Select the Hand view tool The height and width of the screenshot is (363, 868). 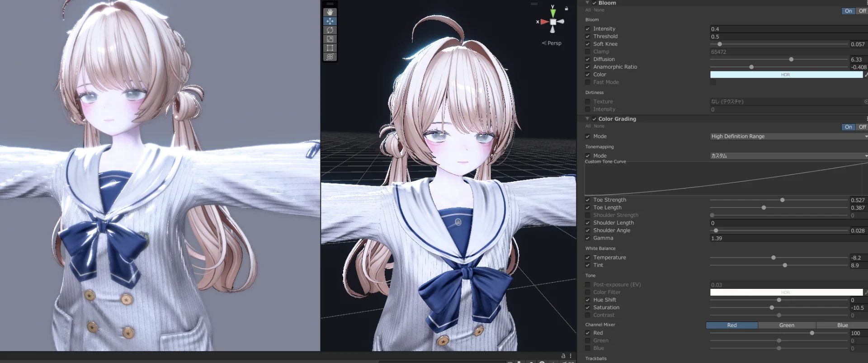point(330,12)
